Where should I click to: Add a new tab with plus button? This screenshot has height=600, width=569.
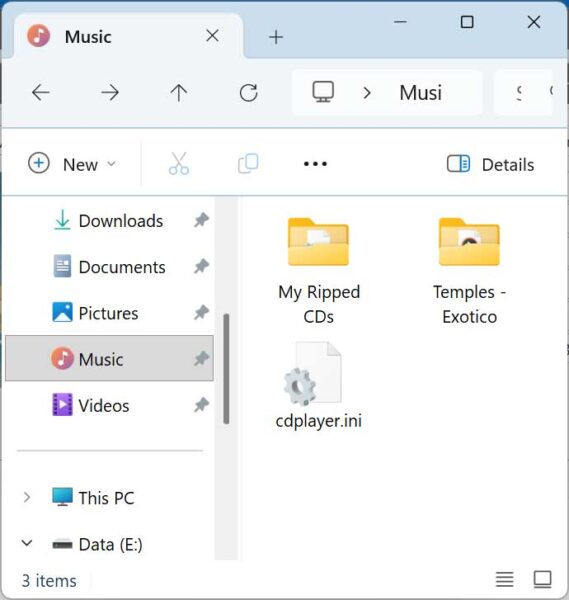[276, 37]
